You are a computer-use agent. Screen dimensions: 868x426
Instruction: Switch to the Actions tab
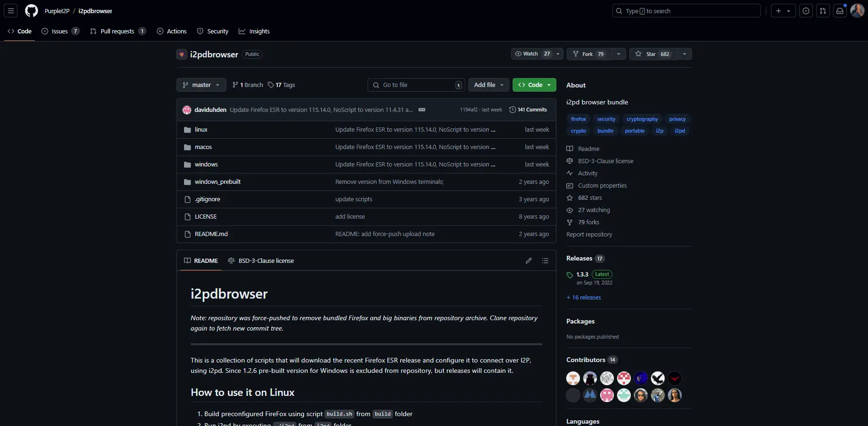[172, 31]
